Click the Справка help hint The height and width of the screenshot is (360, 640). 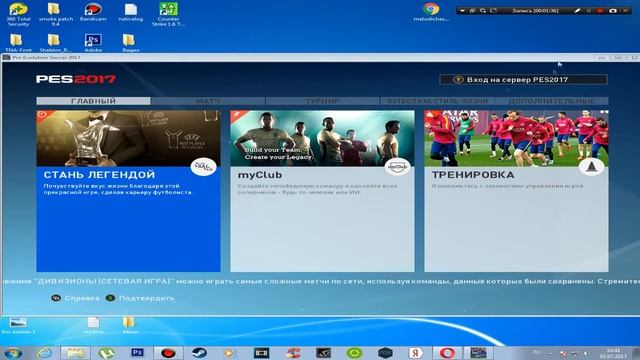coord(76,298)
